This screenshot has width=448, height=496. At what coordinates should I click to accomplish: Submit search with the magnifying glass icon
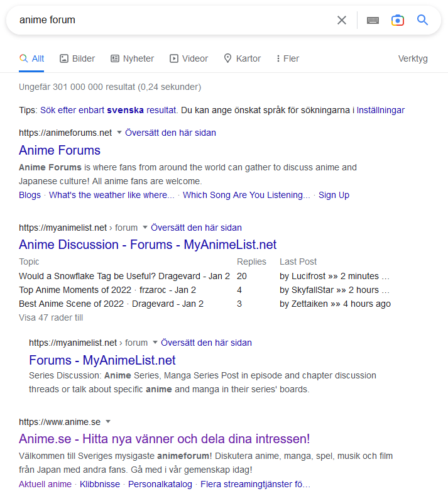(x=422, y=20)
